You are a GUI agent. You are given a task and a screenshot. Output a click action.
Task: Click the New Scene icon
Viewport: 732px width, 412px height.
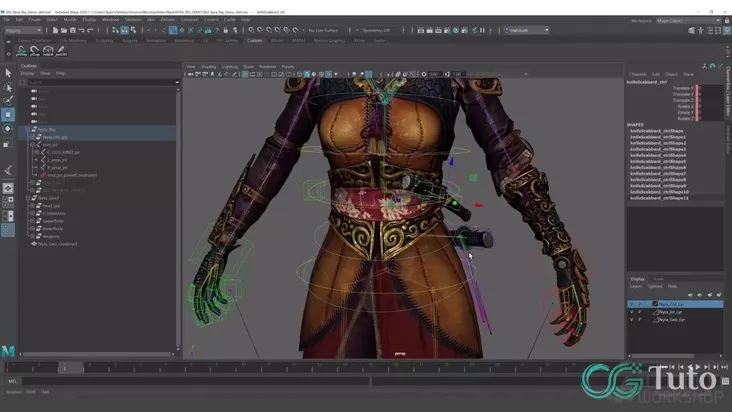point(55,30)
